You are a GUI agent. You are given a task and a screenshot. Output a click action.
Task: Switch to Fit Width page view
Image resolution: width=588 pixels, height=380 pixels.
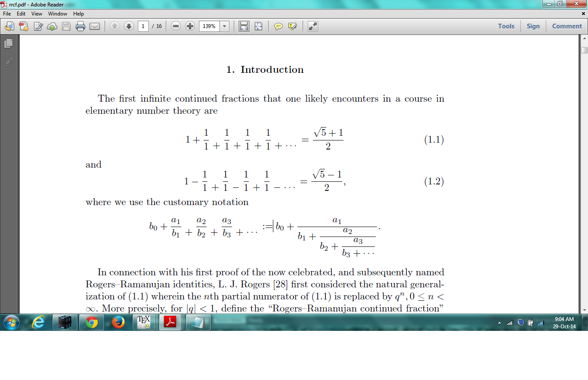point(244,26)
